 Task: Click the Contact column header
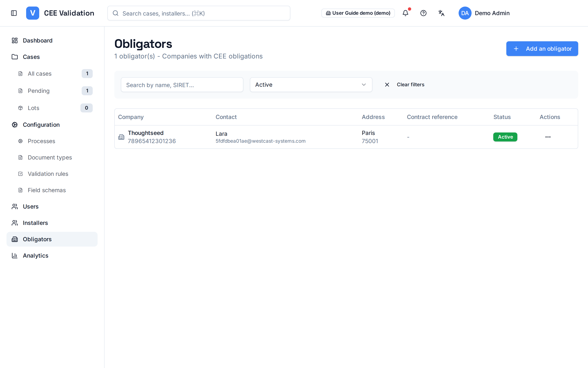[226, 117]
